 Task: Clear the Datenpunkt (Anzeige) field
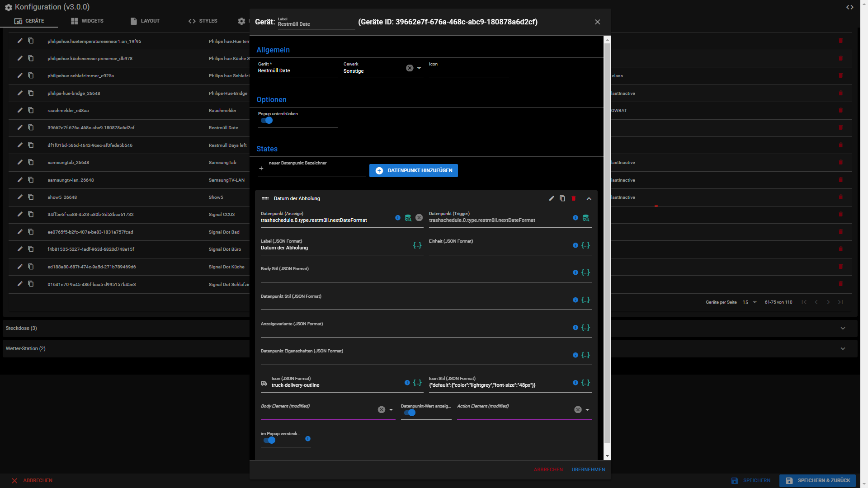(419, 218)
